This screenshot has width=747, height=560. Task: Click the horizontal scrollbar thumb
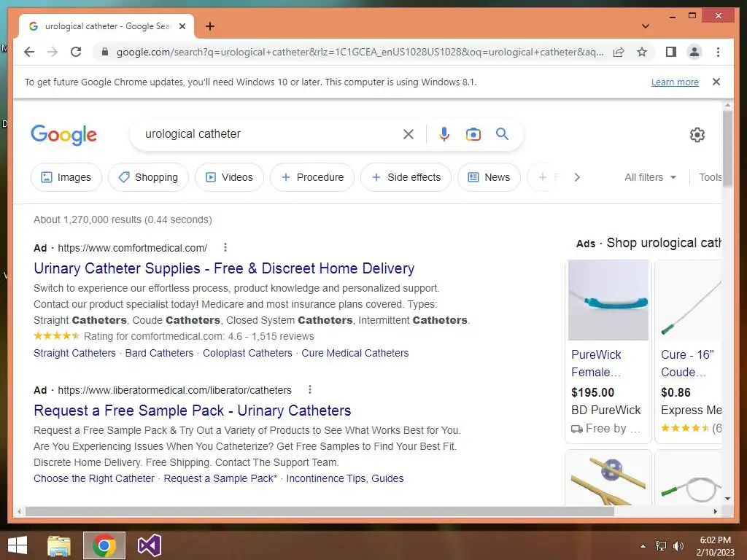coord(320,511)
